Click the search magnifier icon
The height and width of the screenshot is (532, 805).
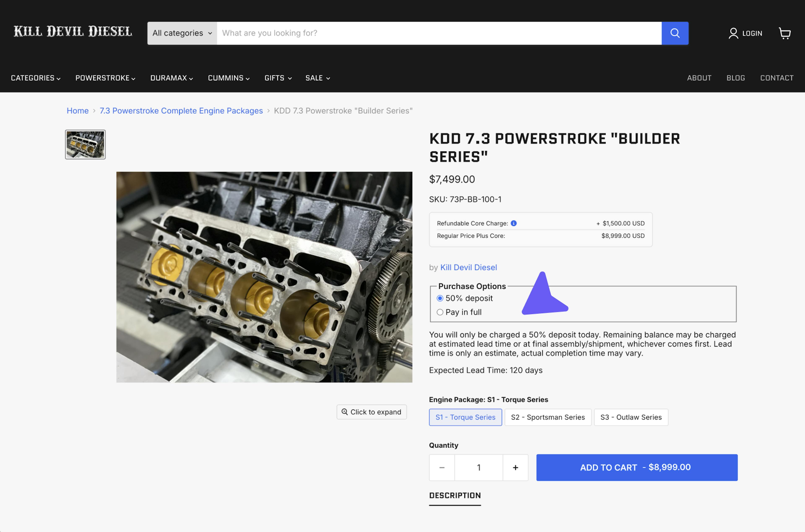click(675, 33)
